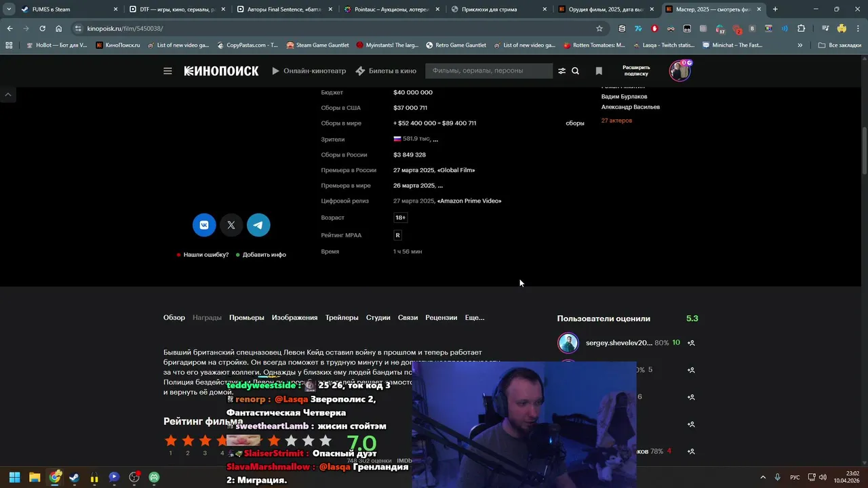Click the Нашли ошибку? link
Screen dimensions: 868x488
[206, 255]
